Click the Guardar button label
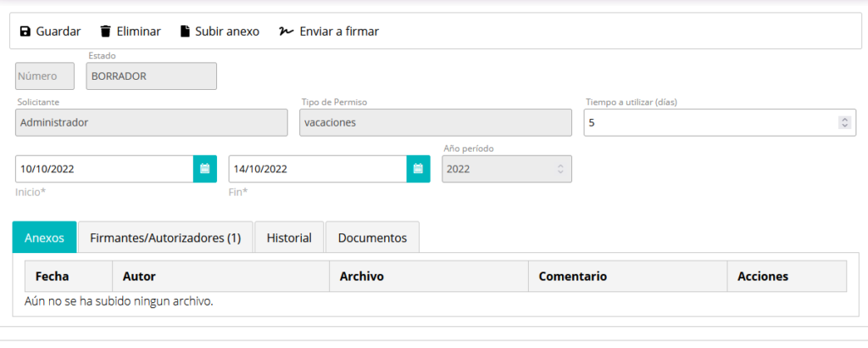This screenshot has height=348, width=868. coord(58,31)
